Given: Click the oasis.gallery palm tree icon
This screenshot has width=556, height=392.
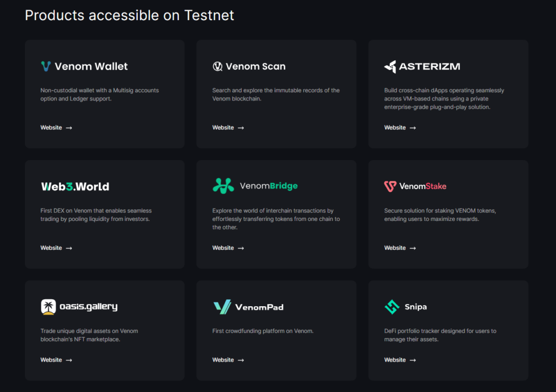Looking at the screenshot, I should 48,307.
